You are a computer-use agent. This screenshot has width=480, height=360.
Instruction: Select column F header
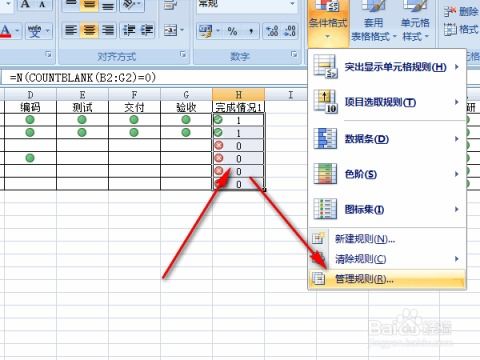click(x=134, y=95)
